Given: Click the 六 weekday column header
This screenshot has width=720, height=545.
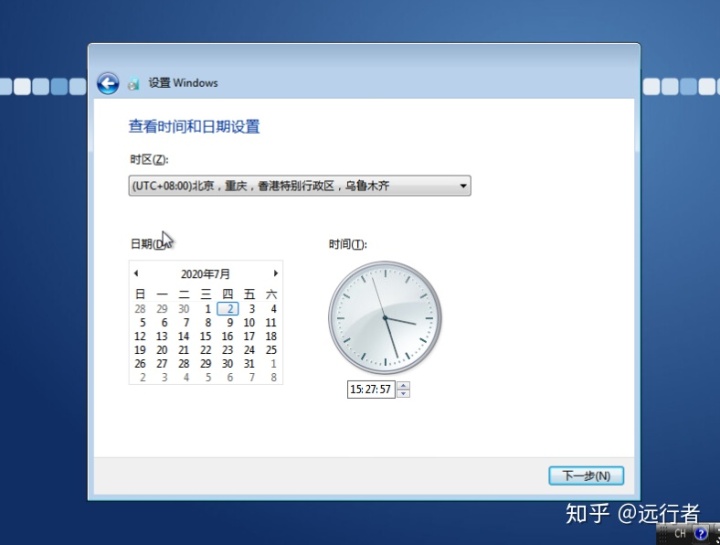Looking at the screenshot, I should click(x=271, y=294).
